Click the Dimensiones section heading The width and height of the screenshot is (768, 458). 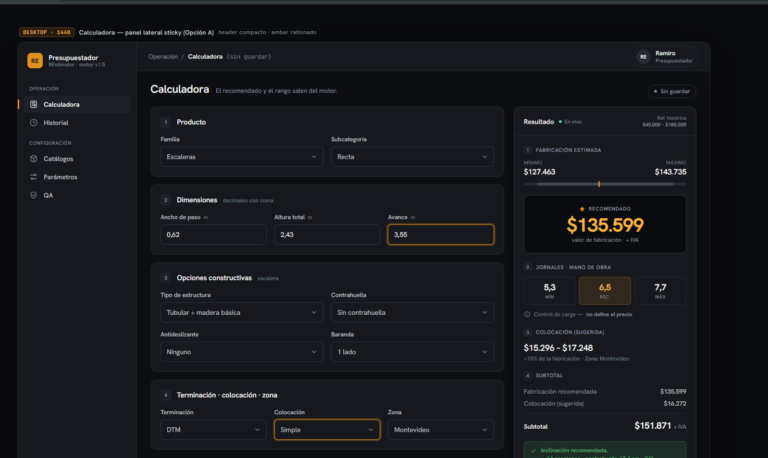(x=196, y=200)
